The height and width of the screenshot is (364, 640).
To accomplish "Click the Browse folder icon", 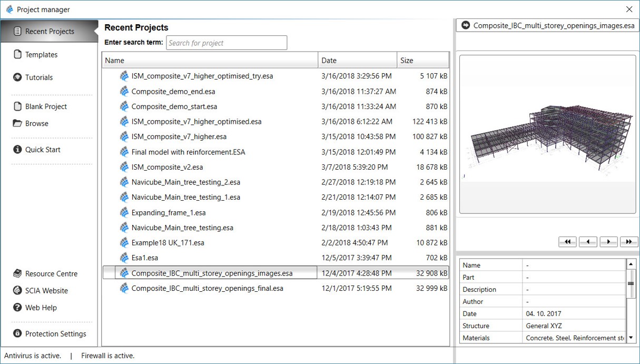I will click(x=17, y=123).
